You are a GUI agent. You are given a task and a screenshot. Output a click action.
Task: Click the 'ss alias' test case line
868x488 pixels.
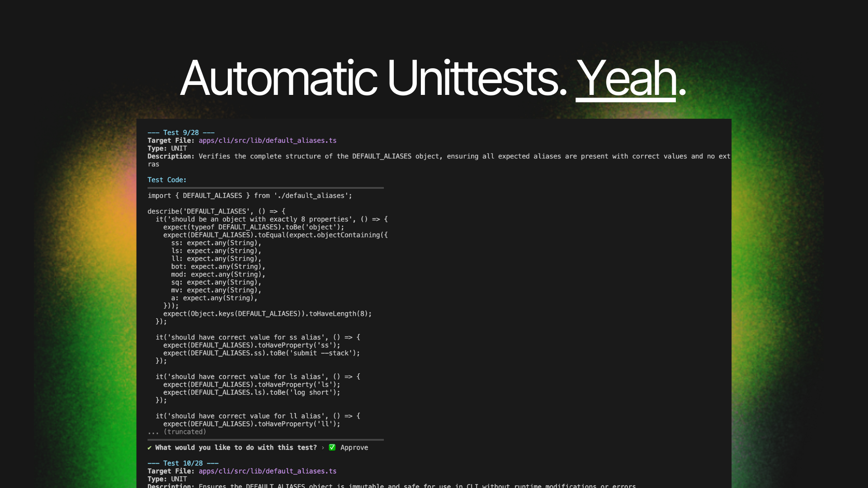(x=258, y=338)
